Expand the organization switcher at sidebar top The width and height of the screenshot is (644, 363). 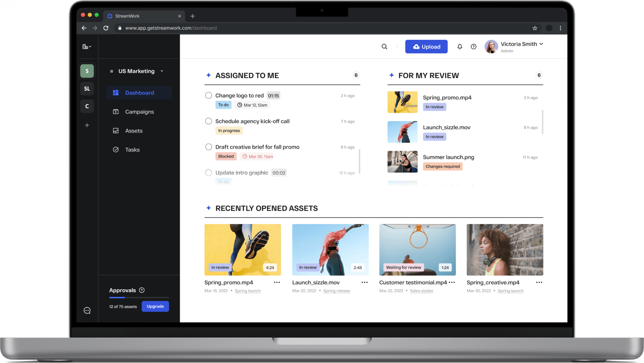click(x=87, y=46)
